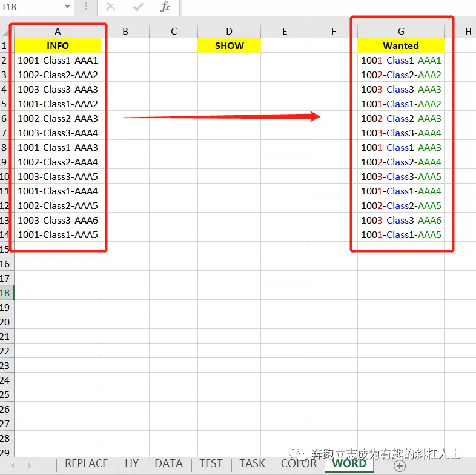Viewport: 476px width, 475px height.
Task: Click the formula bar expand dots handle
Action: click(x=85, y=7)
